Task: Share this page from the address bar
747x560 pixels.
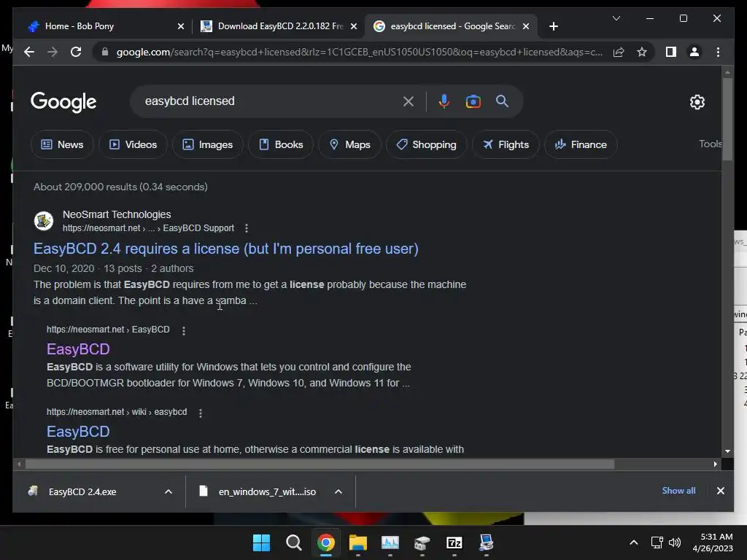Action: (x=619, y=52)
